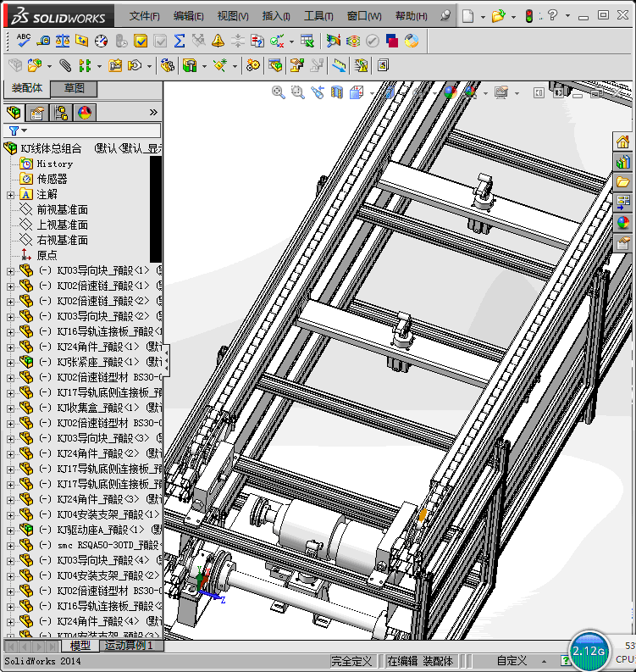This screenshot has height=672, width=636.
Task: Click the 自定义 status bar button
Action: (512, 661)
